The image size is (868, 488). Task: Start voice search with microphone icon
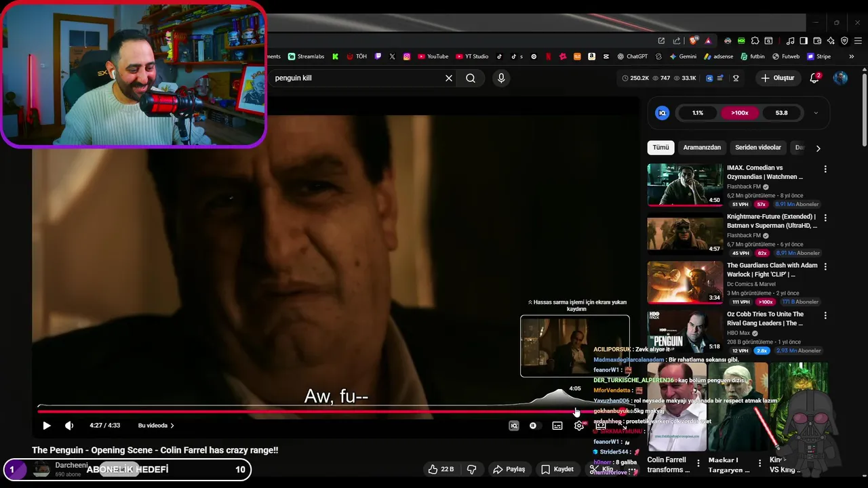click(501, 78)
